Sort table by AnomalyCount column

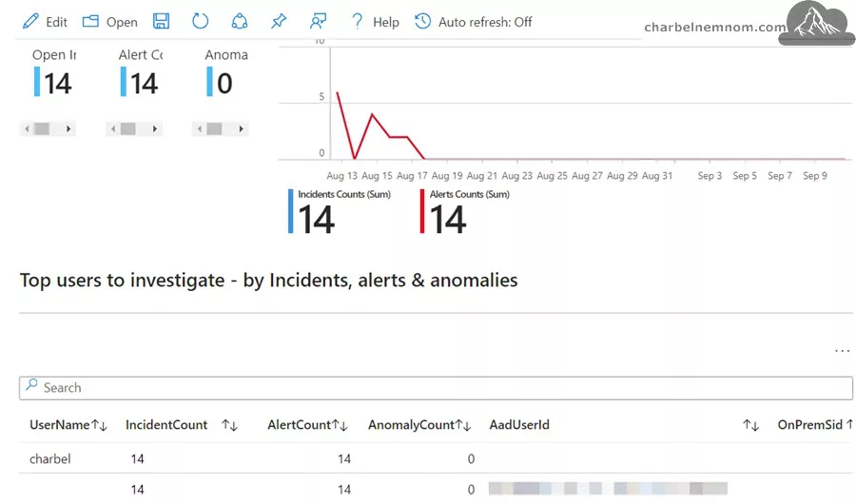pyautogui.click(x=419, y=425)
